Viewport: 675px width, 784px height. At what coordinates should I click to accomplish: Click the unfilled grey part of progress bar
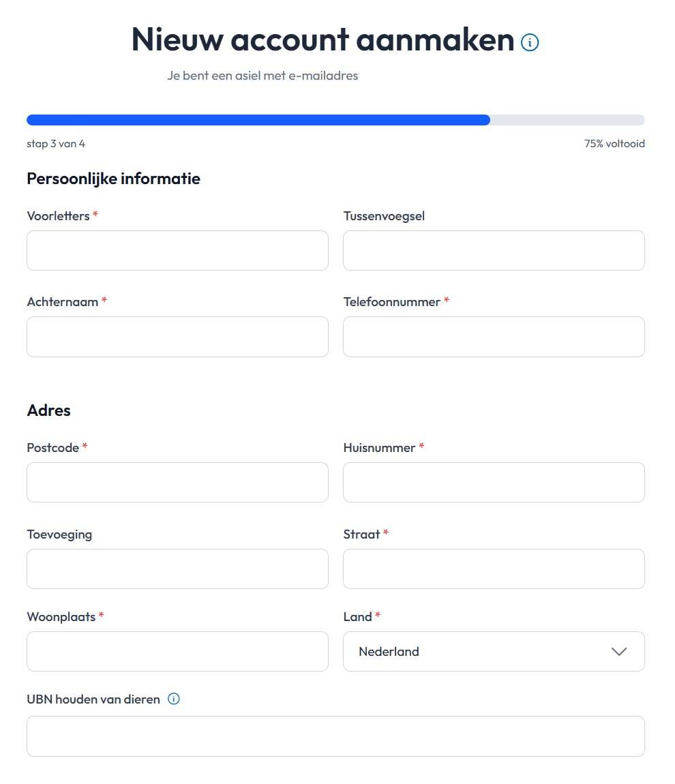point(567,120)
